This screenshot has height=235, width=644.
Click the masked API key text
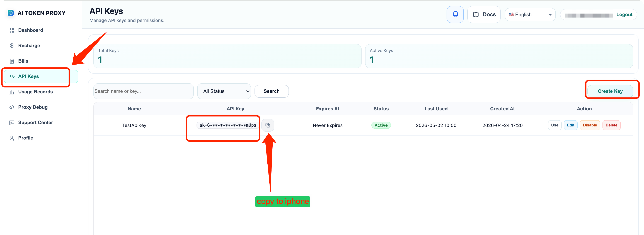(227, 125)
